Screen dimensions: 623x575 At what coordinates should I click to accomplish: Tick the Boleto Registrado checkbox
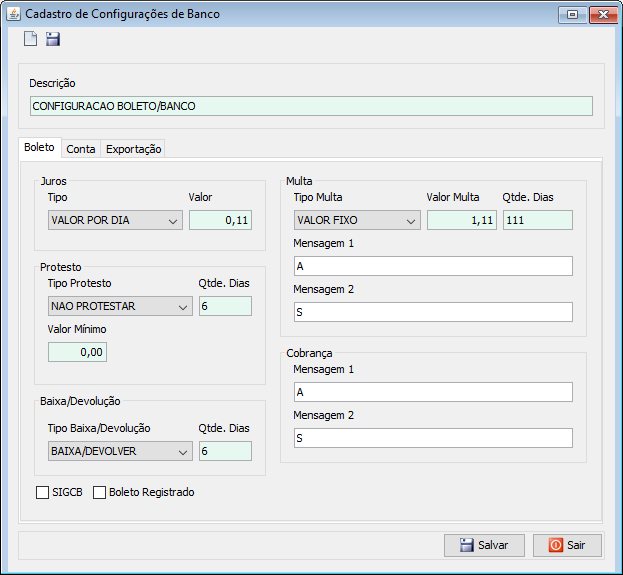[x=99, y=492]
